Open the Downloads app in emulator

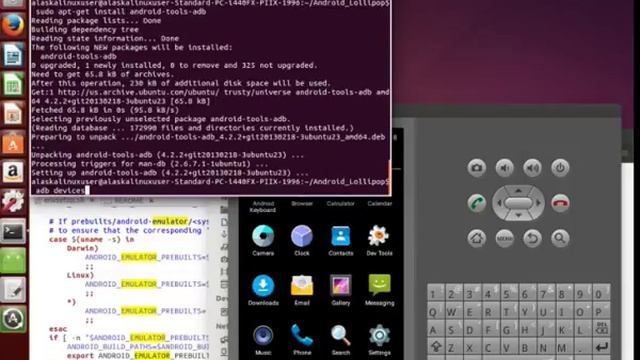tap(263, 290)
